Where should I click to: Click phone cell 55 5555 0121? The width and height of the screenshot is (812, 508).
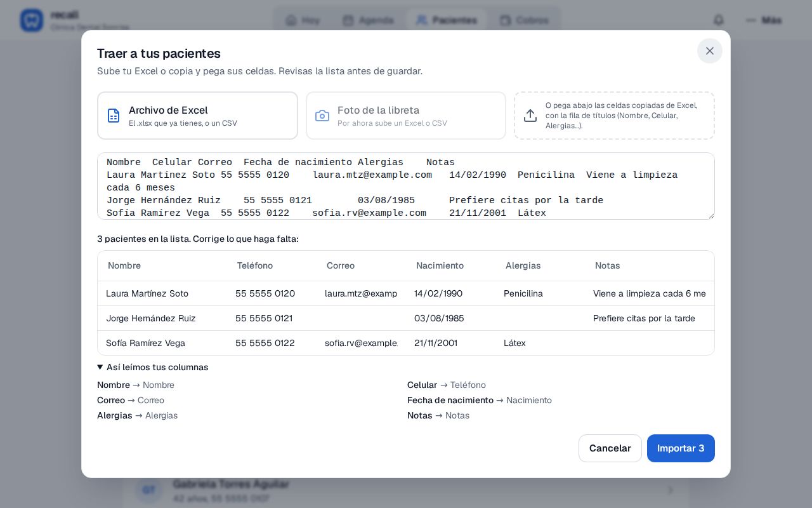click(x=272, y=318)
